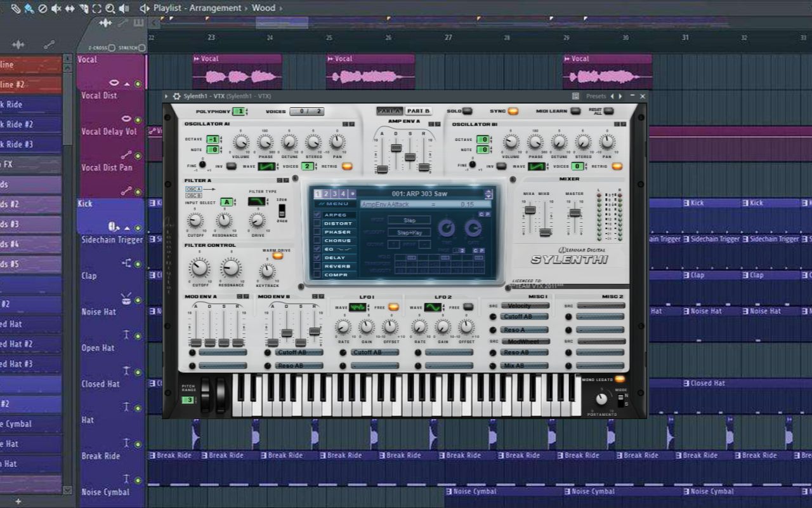Toggle the SOLO switch
Image resolution: width=812 pixels, height=508 pixels.
point(469,111)
